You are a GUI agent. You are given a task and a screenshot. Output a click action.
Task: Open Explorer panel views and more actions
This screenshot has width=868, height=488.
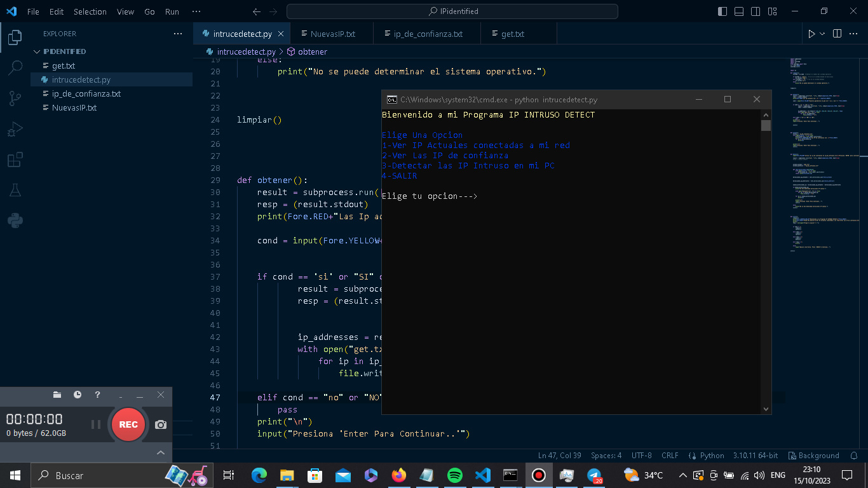pyautogui.click(x=177, y=34)
